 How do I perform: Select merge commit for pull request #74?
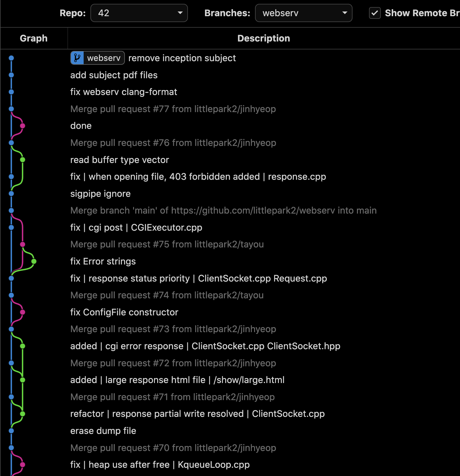click(167, 295)
